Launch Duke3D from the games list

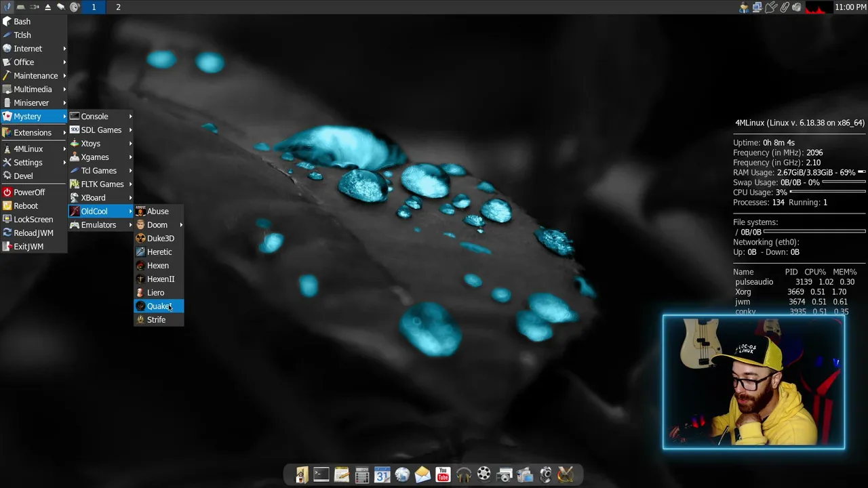click(x=159, y=239)
